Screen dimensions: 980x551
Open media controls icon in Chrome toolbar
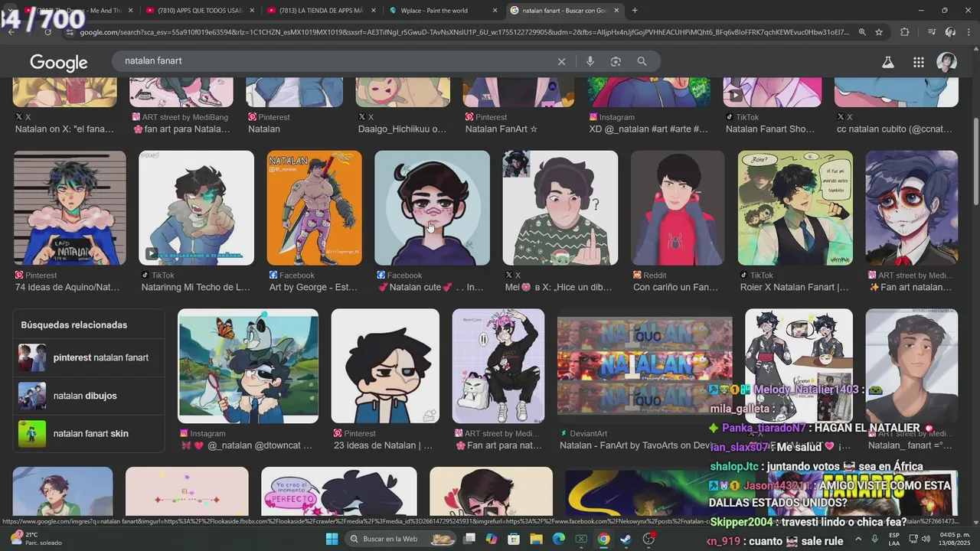click(931, 32)
